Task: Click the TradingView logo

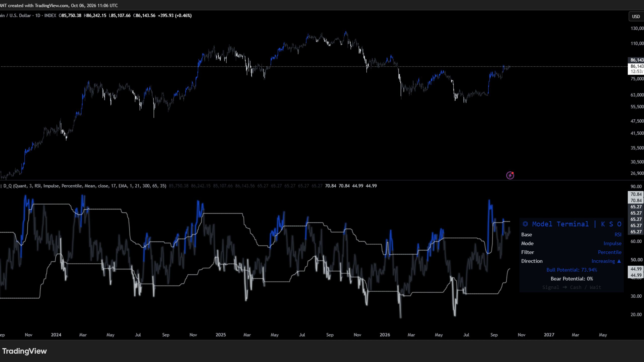Action: point(24,351)
